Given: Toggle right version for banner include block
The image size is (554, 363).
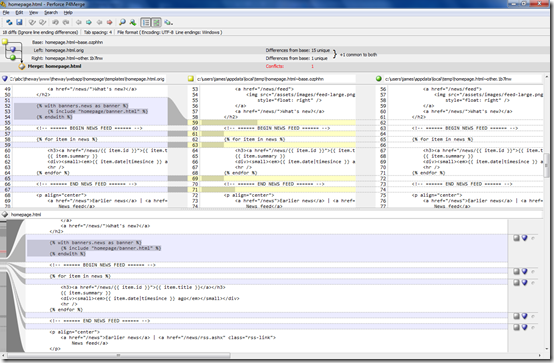Looking at the screenshot, I should pyautogui.click(x=533, y=238).
